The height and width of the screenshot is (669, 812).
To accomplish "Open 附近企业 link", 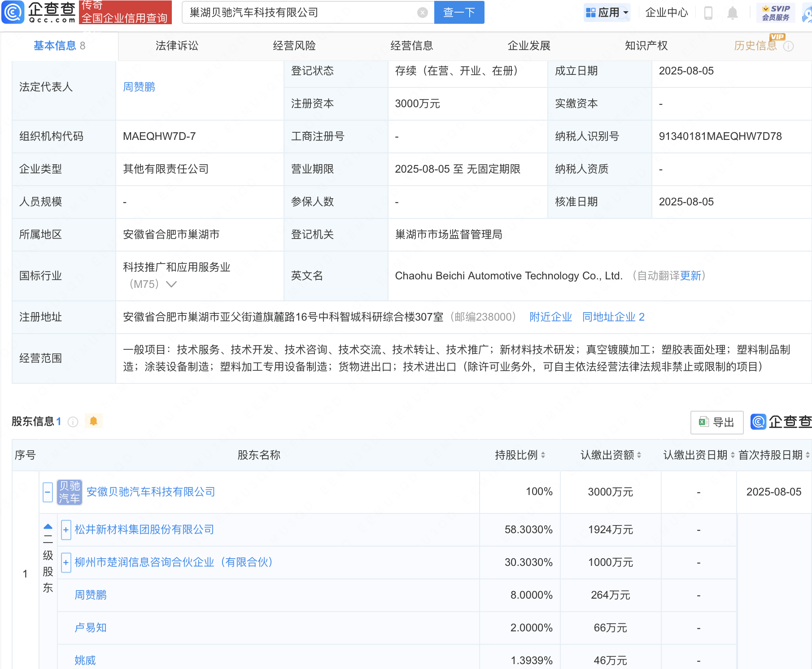I will tap(551, 317).
